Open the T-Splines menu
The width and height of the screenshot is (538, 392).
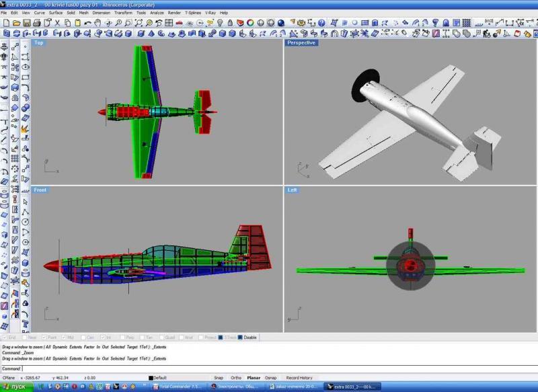[192, 13]
